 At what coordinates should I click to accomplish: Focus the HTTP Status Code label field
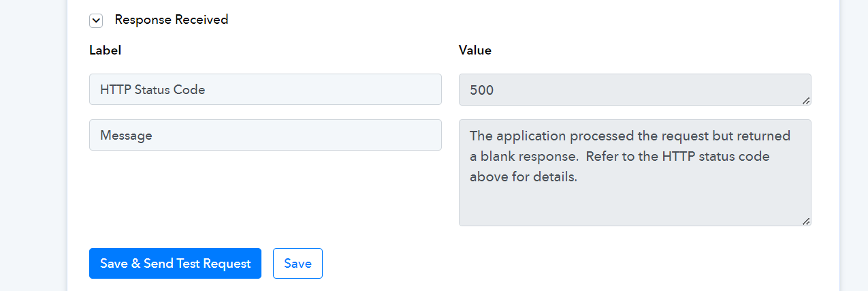click(x=266, y=89)
